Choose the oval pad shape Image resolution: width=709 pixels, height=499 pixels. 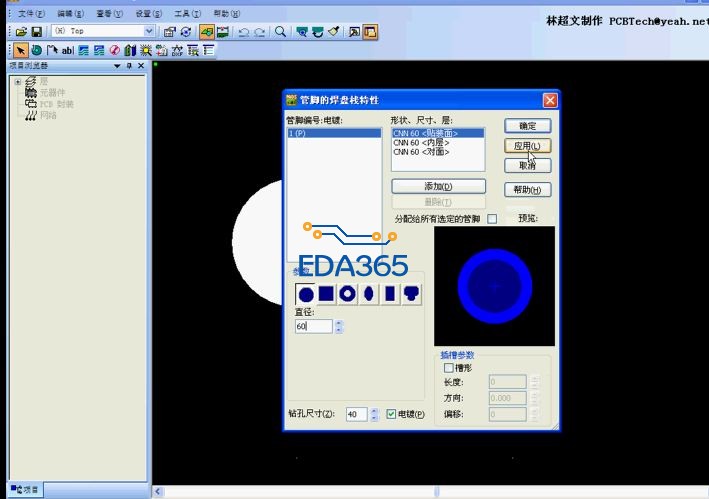point(369,294)
